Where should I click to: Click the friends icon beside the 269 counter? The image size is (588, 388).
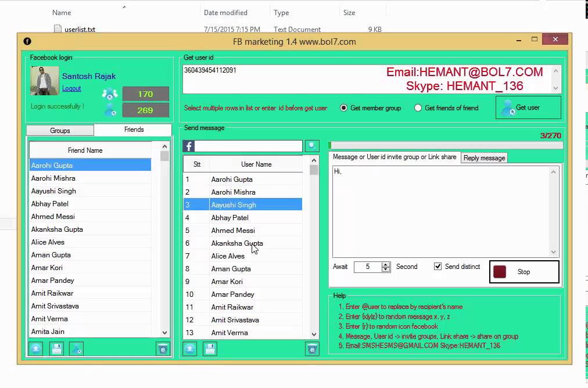click(110, 110)
